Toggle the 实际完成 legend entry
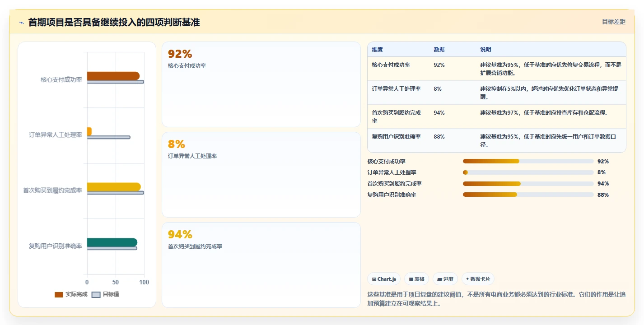The image size is (644, 325). 71,294
